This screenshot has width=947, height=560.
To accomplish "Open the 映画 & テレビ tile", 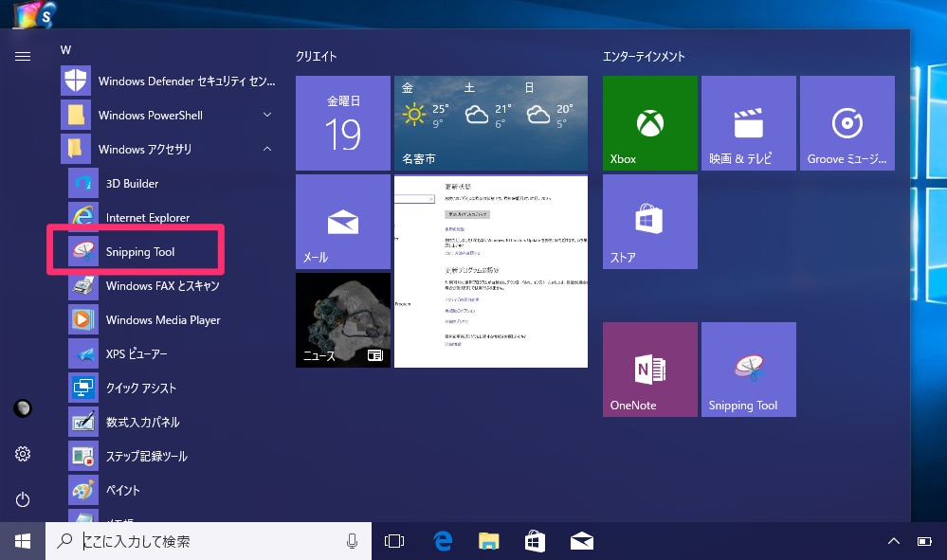I will coord(748,123).
